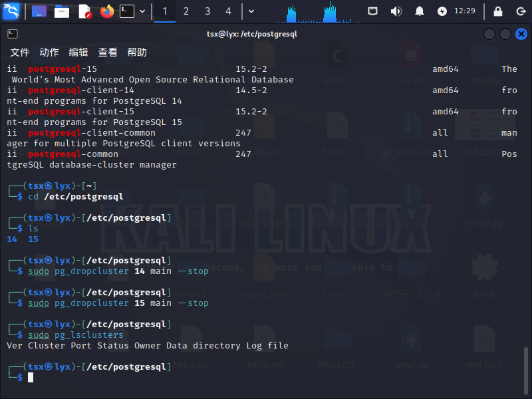Open the power manager tray icon
This screenshot has width=532, height=399.
pyautogui.click(x=442, y=11)
